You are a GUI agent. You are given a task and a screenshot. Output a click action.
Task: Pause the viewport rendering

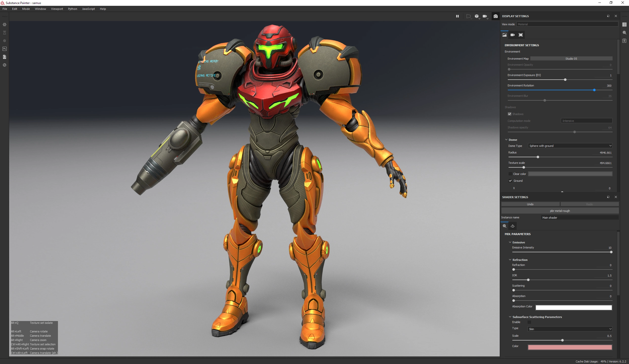457,16
